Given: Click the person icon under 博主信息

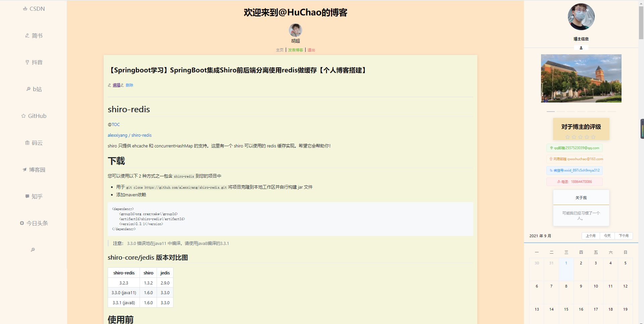Looking at the screenshot, I should (x=581, y=48).
